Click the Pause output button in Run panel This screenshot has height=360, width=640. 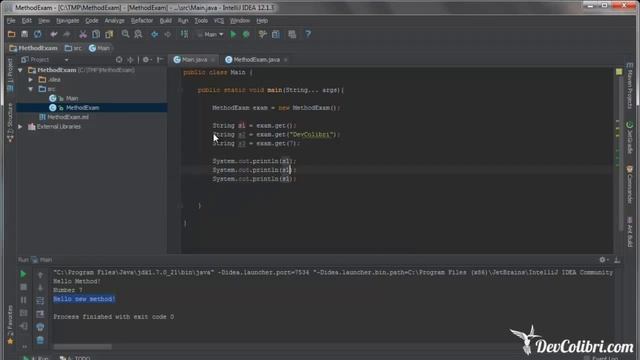click(23, 300)
